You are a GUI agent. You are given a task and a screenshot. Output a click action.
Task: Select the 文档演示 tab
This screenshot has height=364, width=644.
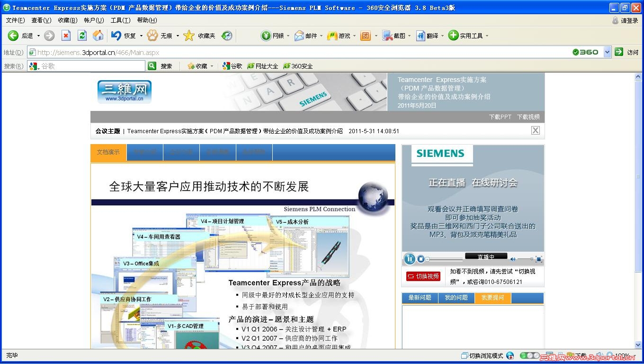[108, 152]
